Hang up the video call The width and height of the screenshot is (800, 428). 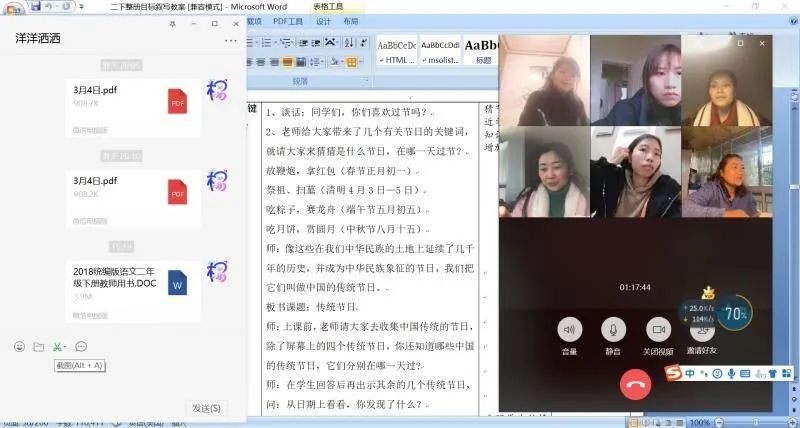point(634,385)
